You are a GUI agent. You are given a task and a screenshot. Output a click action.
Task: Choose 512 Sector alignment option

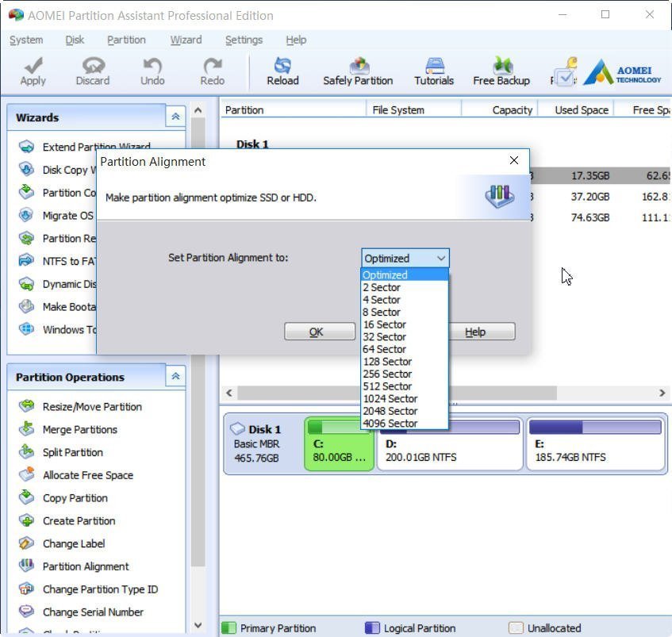[405, 386]
